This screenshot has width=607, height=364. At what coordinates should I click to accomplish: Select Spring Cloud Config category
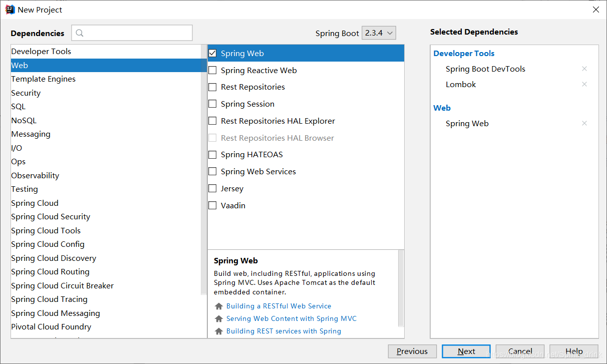(x=106, y=244)
